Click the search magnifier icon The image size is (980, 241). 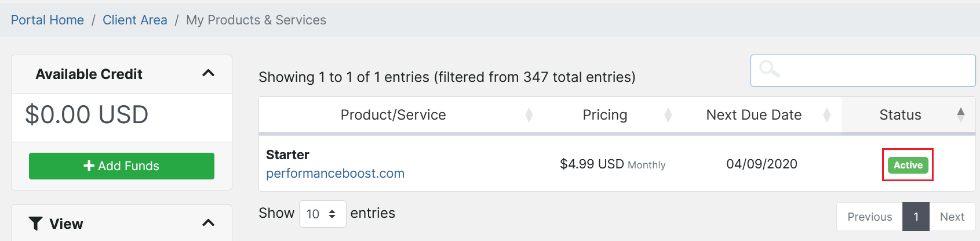(769, 69)
